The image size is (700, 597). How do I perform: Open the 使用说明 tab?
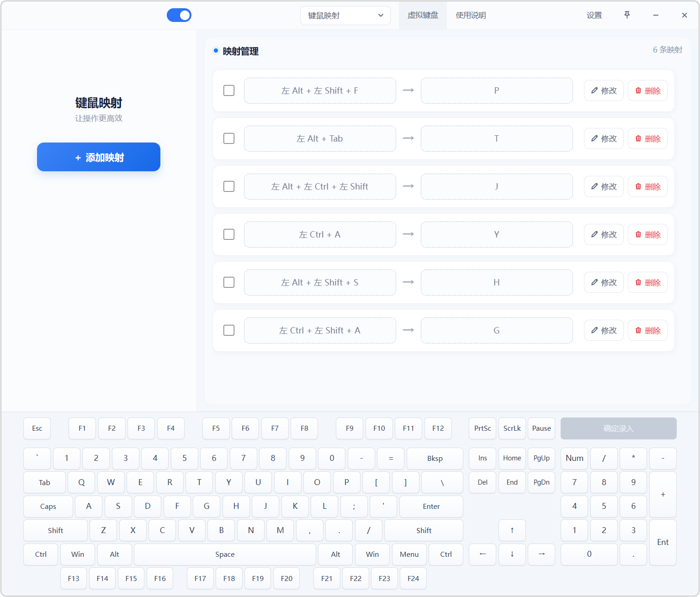471,15
